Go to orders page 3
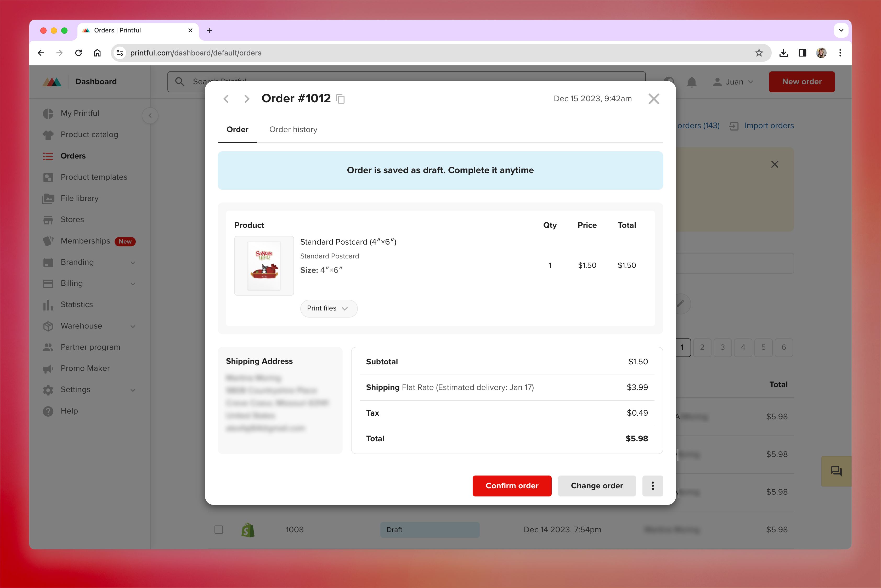Viewport: 881px width, 588px height. click(722, 347)
